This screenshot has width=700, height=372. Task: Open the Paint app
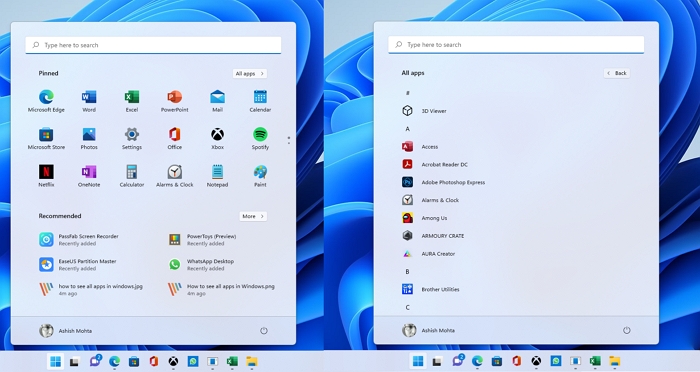tap(260, 176)
